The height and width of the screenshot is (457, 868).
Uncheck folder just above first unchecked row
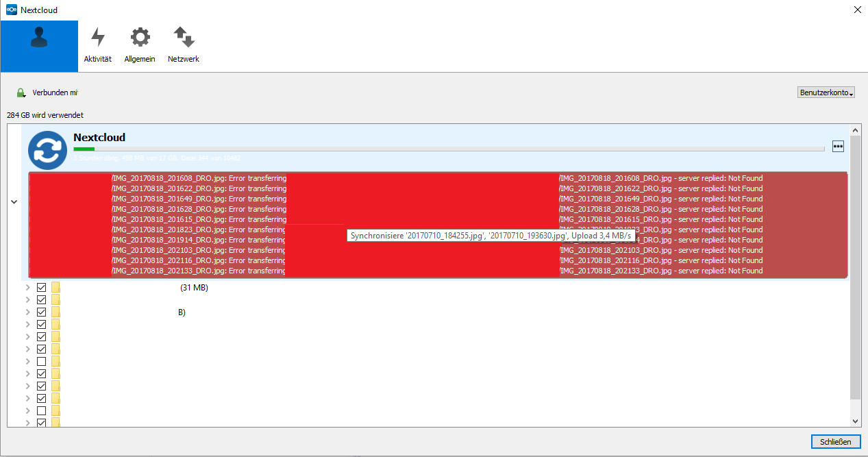[41, 349]
